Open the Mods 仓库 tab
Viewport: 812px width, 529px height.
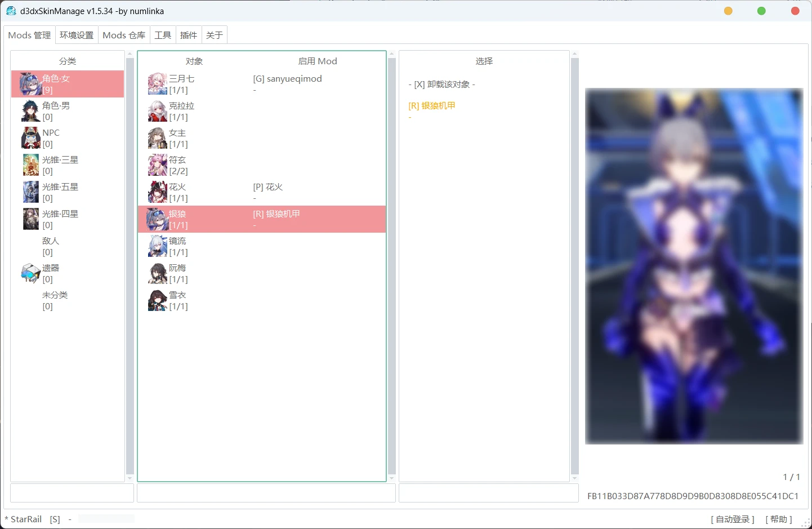click(x=124, y=35)
